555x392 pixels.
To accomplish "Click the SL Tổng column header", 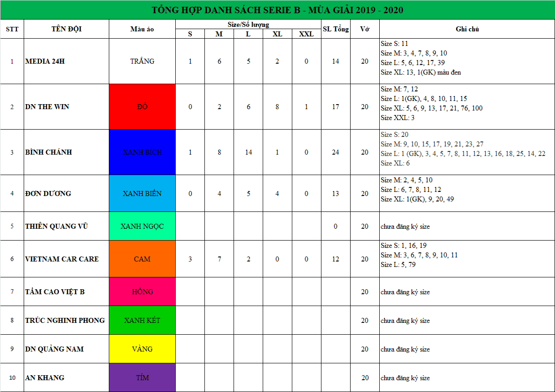I will (336, 29).
